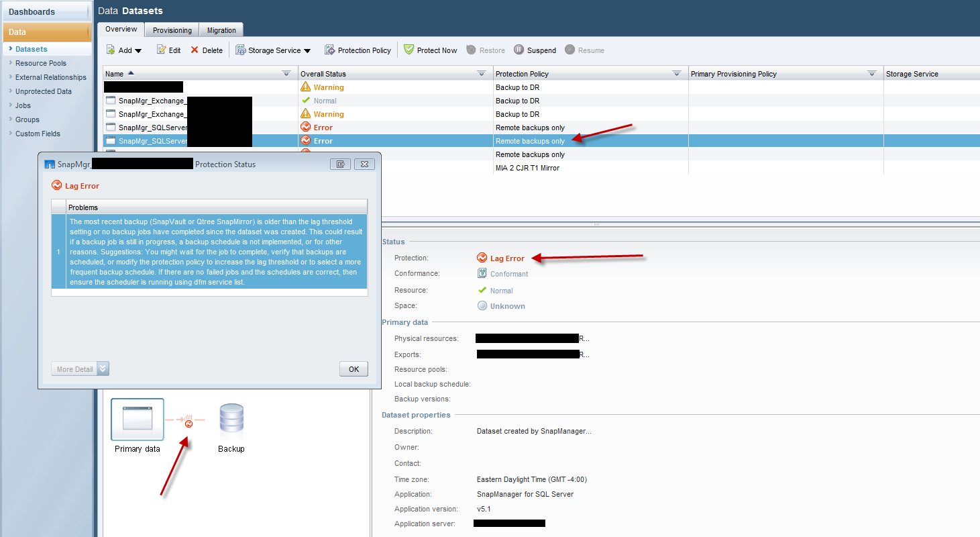Viewport: 980px width, 537px height.
Task: Switch to the Provisioning tab
Action: click(172, 30)
